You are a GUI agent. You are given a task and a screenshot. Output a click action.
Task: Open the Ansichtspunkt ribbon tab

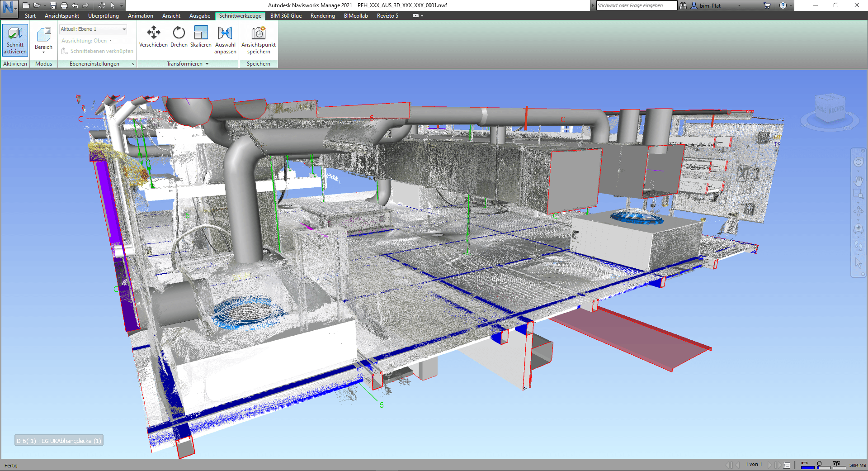(62, 16)
